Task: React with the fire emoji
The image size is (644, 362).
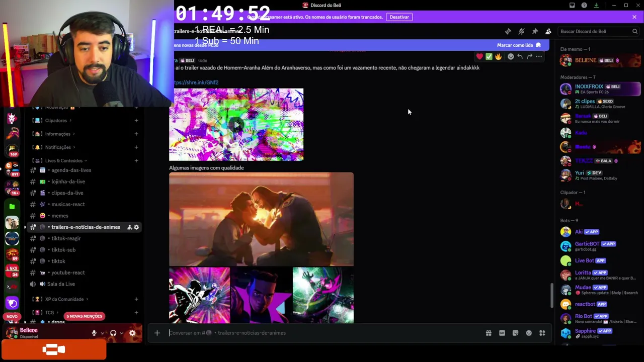Action: [498, 56]
